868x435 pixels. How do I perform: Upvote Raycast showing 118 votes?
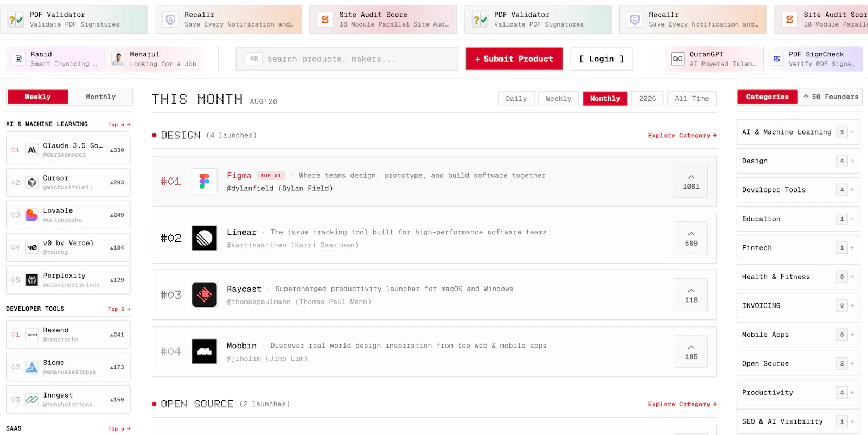(691, 295)
